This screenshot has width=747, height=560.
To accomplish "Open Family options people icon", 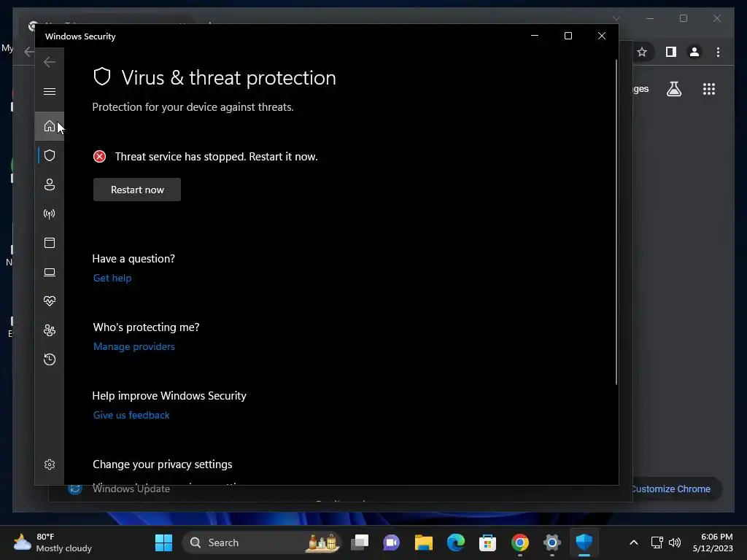I will 50,330.
